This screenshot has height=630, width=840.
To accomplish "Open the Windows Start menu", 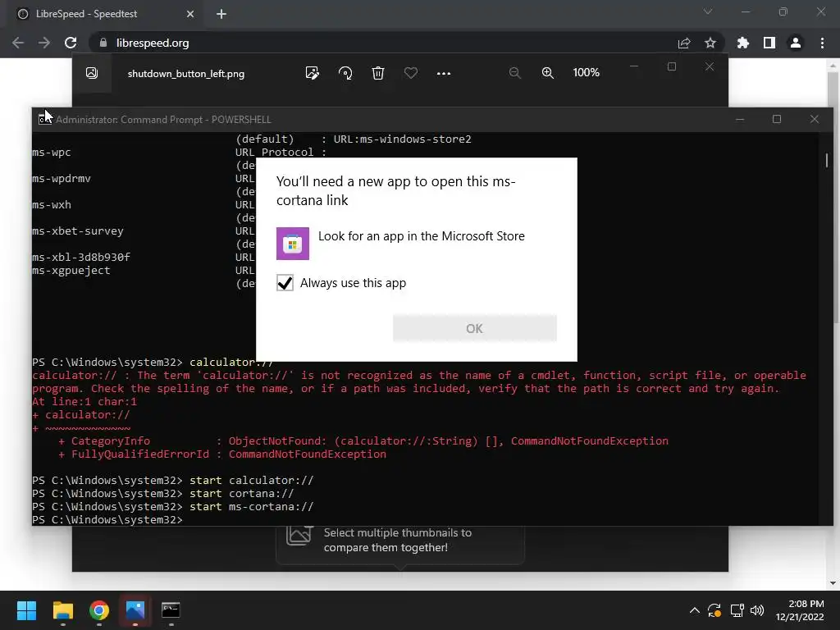I will [26, 610].
